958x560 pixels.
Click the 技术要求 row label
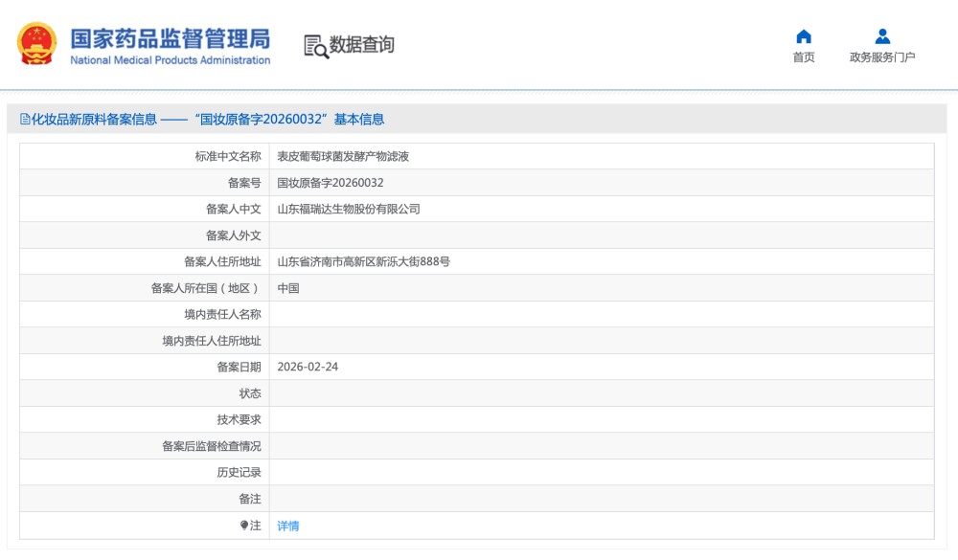(x=239, y=419)
